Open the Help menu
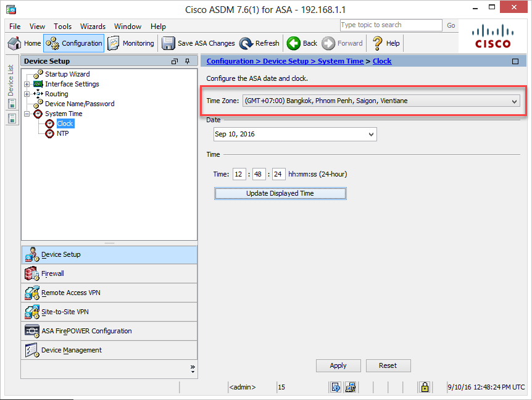Screen dimensions: 532x400 [x=158, y=27]
